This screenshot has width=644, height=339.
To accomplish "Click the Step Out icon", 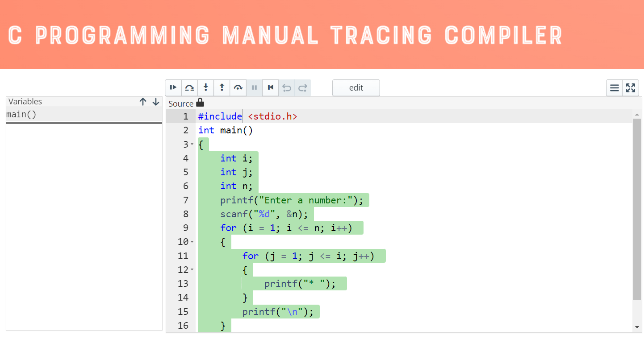I will coord(222,88).
